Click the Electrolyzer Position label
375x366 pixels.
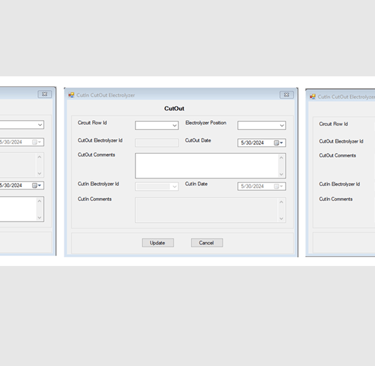(206, 123)
